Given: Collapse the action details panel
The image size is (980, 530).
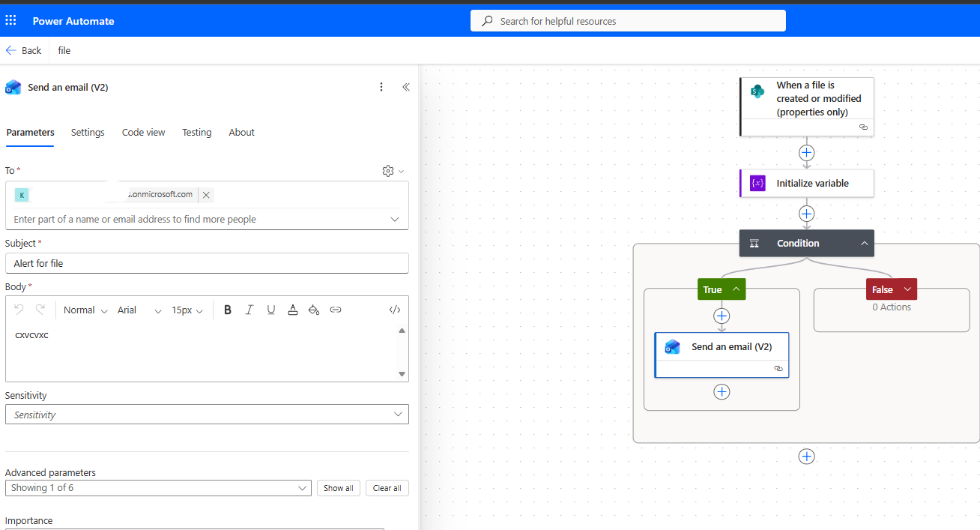Looking at the screenshot, I should 406,87.
